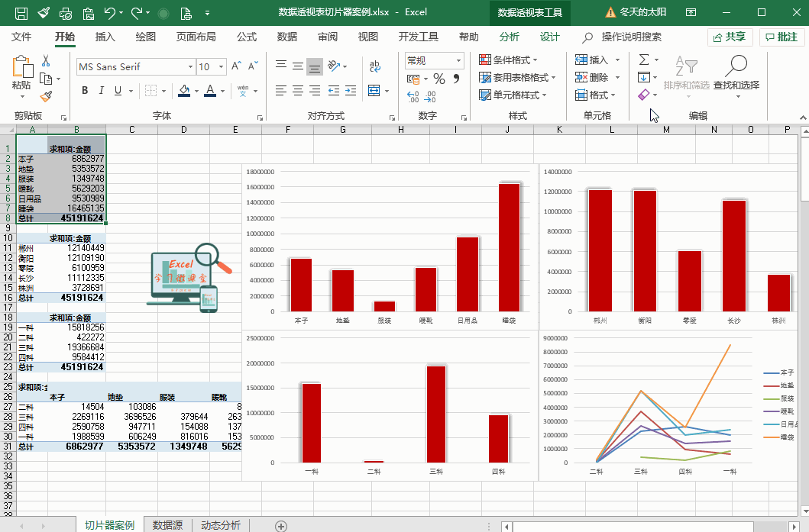Viewport: 809px width, 532px height.
Task: Increase indent in alignment group
Action: pyautogui.click(x=351, y=91)
